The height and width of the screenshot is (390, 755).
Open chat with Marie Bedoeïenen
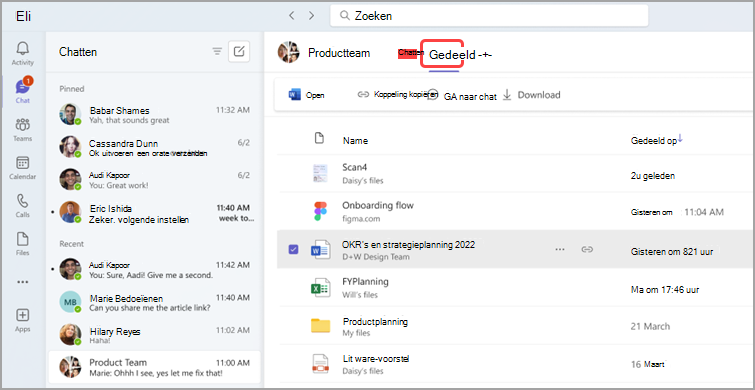(155, 302)
